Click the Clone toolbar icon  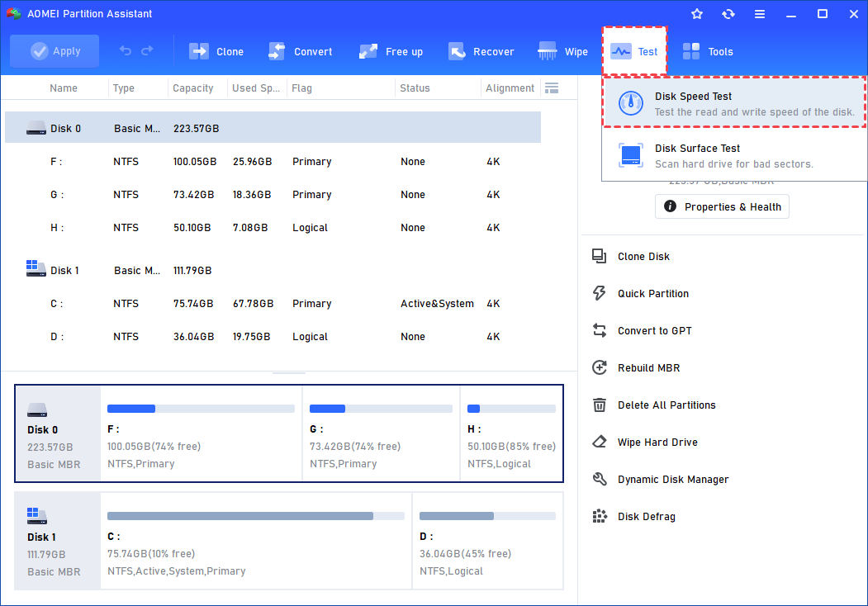[199, 51]
